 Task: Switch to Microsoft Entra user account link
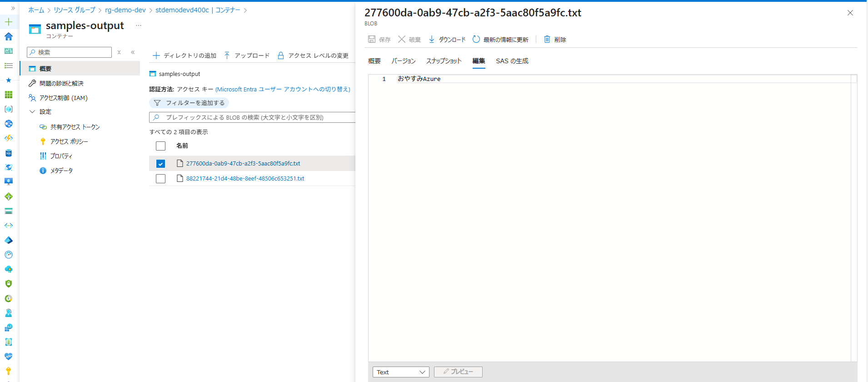(x=283, y=89)
